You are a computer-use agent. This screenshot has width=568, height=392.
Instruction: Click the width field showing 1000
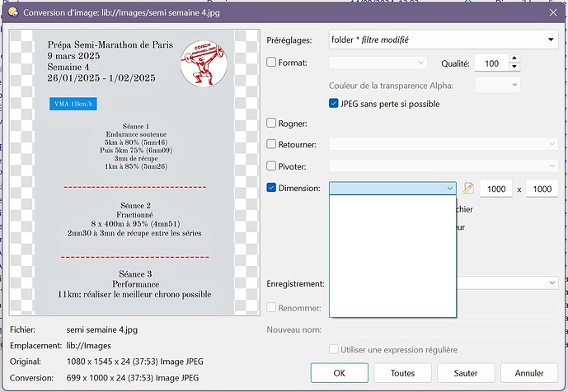(x=496, y=189)
